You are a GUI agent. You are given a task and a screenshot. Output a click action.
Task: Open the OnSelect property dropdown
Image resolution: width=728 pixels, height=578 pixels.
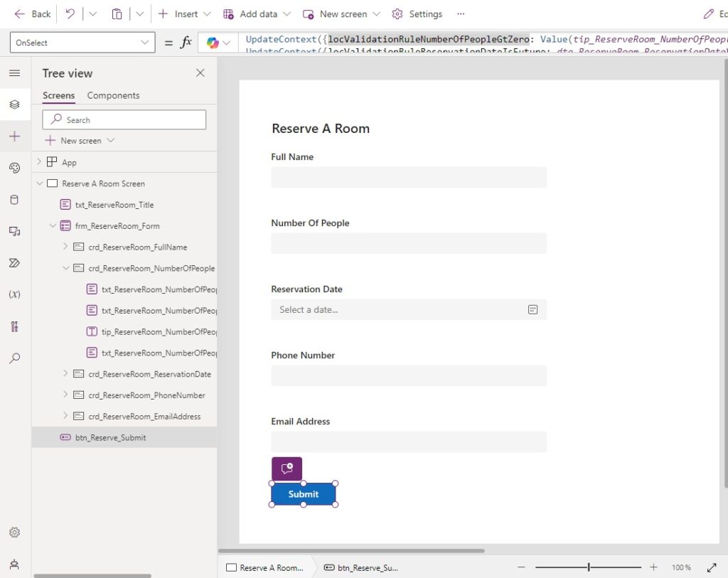(x=82, y=43)
